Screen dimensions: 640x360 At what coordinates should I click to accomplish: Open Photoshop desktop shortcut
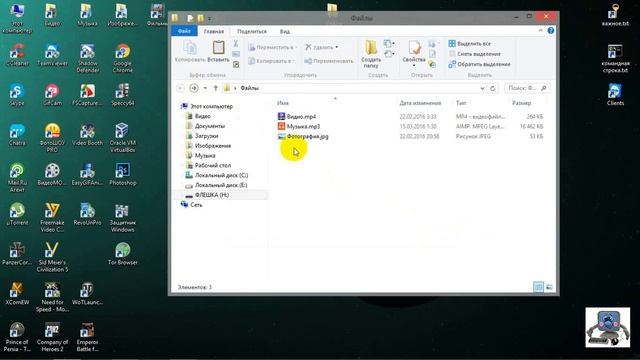point(122,174)
